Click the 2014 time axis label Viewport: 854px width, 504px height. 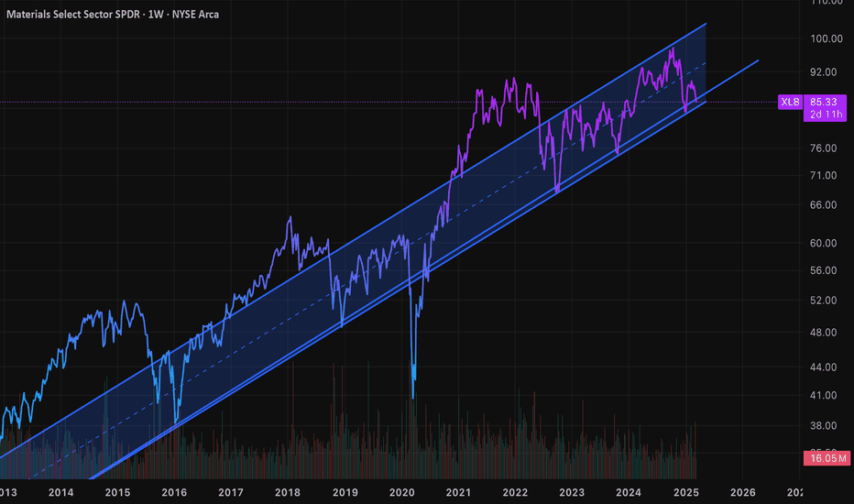click(x=60, y=493)
